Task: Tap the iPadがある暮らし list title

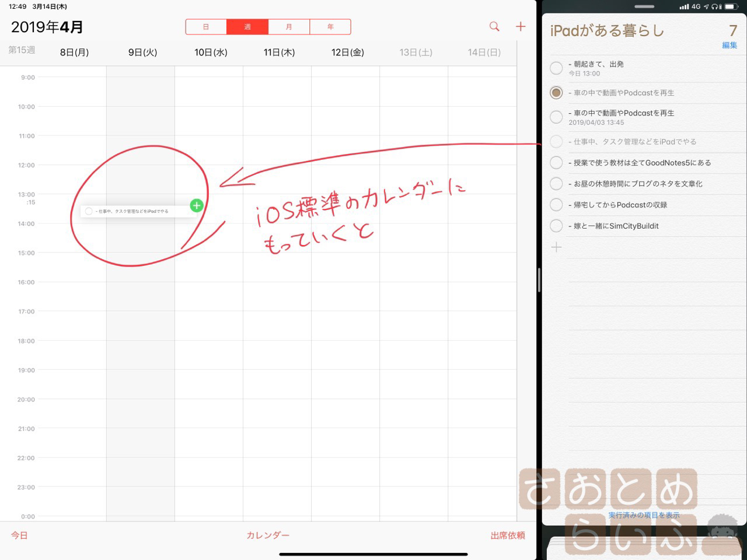Action: pyautogui.click(x=607, y=30)
